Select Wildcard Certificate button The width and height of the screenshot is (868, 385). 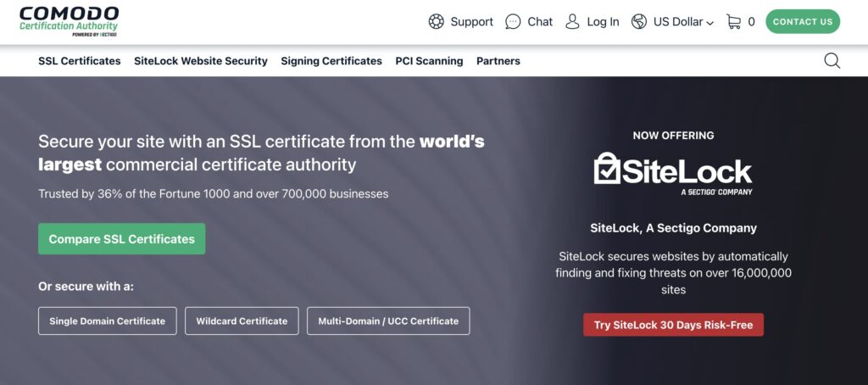[x=242, y=321]
